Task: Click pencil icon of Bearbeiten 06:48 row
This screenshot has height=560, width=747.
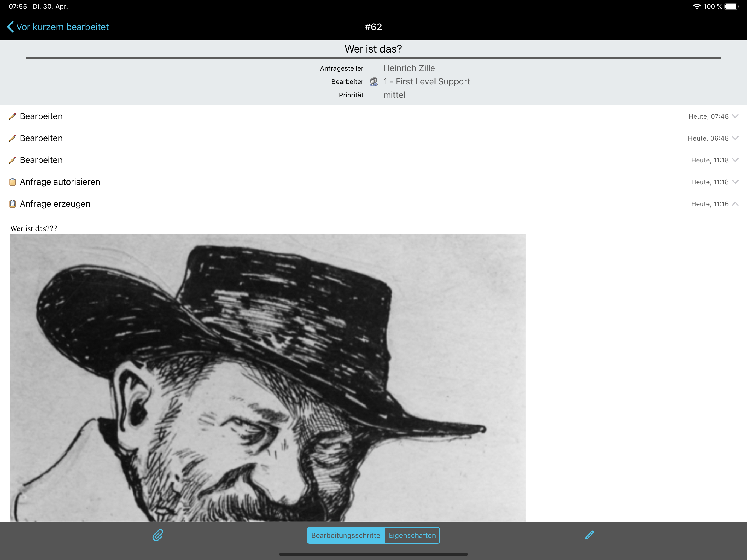Action: (12, 138)
